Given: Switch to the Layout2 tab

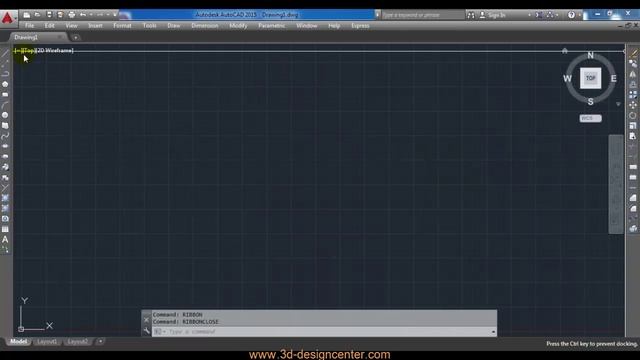Looking at the screenshot, I should [x=78, y=342].
